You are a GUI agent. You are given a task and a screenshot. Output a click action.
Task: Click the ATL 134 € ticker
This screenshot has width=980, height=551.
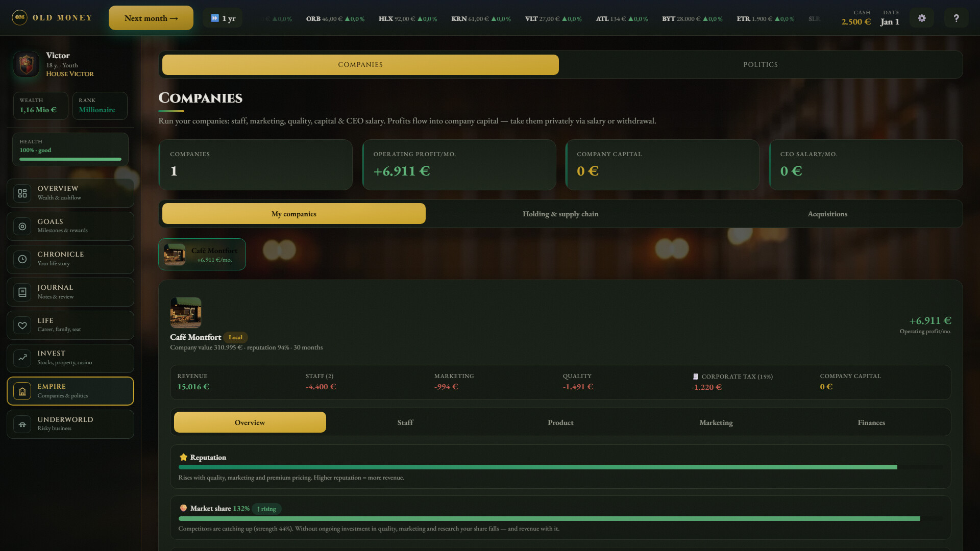click(622, 19)
